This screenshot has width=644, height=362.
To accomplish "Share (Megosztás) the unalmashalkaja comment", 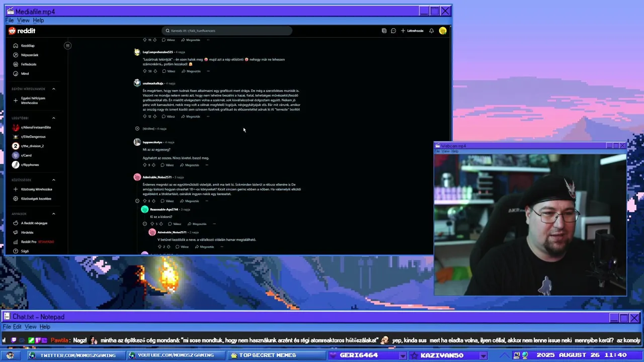I will click(x=191, y=116).
